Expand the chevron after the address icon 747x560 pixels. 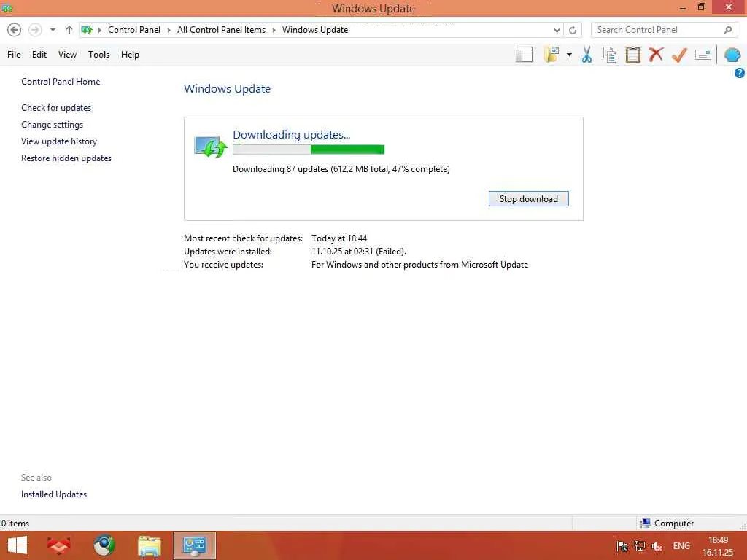99,30
